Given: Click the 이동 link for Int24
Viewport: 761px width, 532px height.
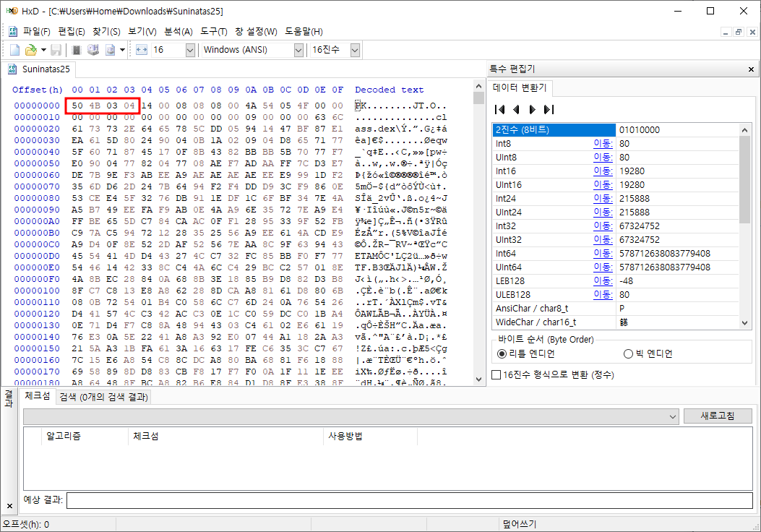Looking at the screenshot, I should 603,199.
